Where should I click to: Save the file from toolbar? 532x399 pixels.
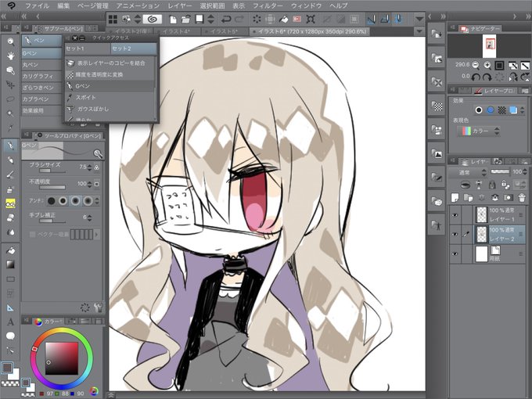coord(199,19)
